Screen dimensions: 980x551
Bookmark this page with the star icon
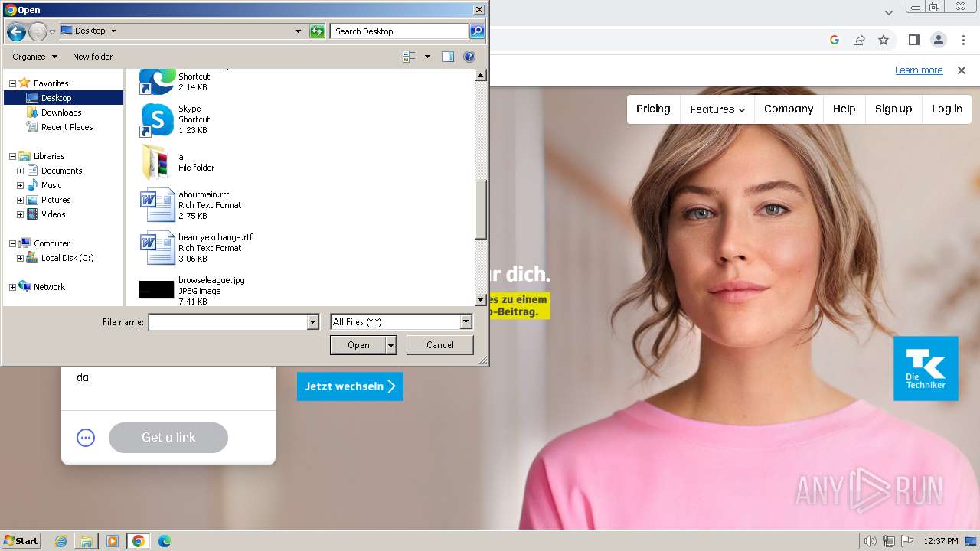tap(884, 40)
